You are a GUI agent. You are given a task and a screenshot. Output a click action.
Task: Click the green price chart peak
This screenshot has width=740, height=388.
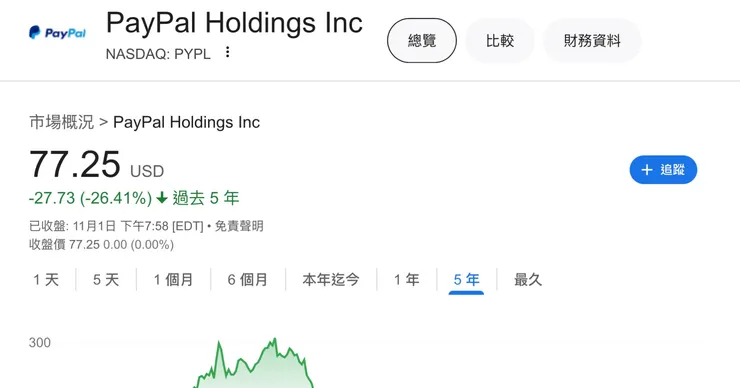click(x=274, y=340)
